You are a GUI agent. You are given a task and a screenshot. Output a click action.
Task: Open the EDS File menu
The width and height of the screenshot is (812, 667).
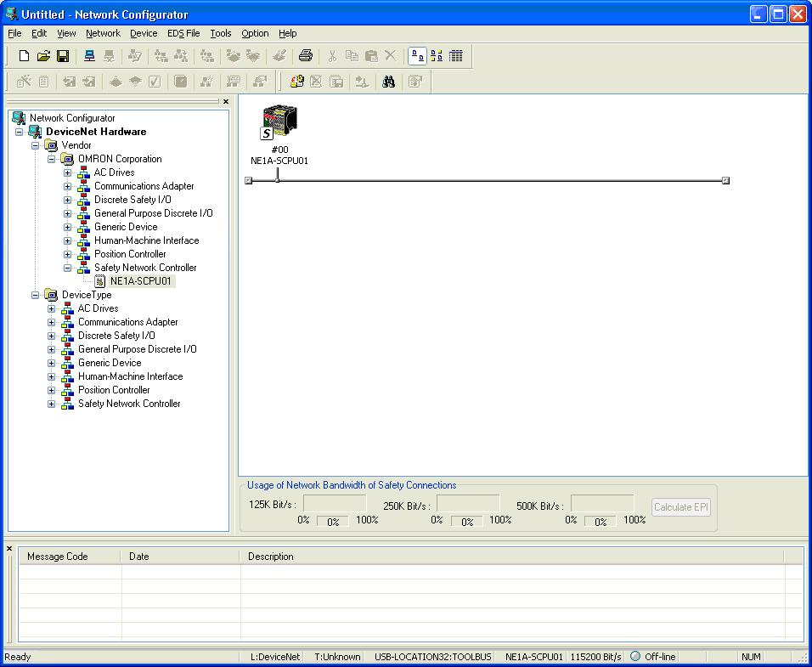point(183,33)
